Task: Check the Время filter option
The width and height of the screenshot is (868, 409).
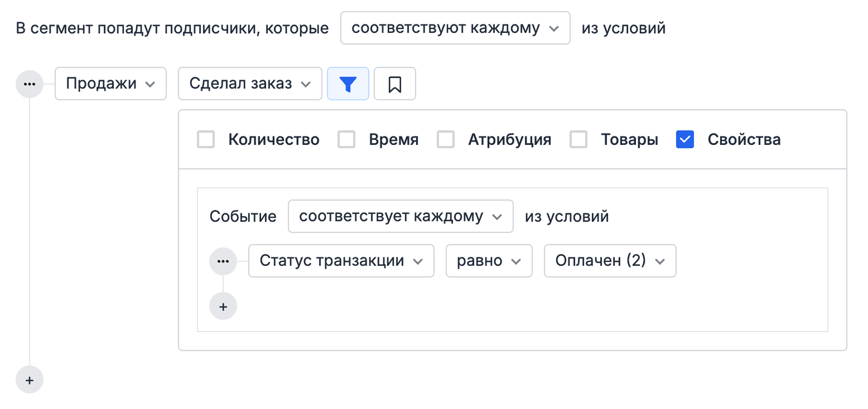Action: point(346,139)
